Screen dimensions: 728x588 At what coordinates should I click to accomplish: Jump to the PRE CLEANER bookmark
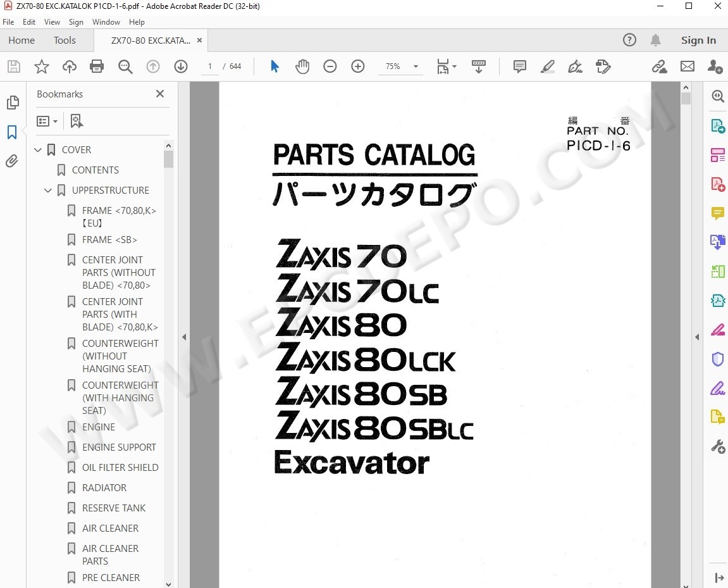coord(111,579)
